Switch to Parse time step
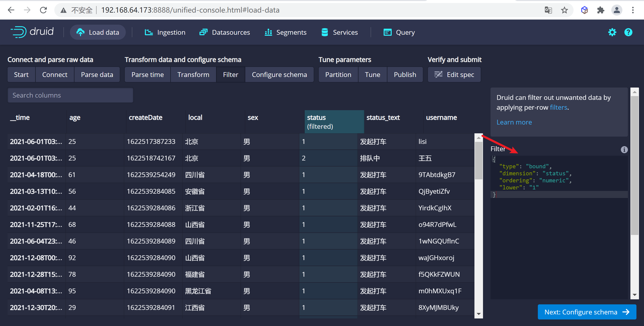This screenshot has height=326, width=644. pyautogui.click(x=147, y=75)
